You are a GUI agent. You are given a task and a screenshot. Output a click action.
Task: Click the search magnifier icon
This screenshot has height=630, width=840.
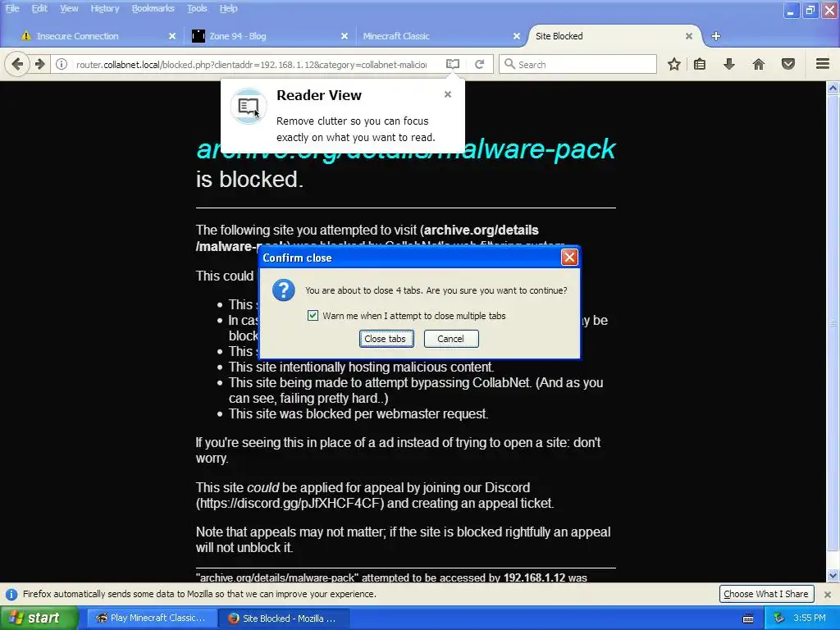pos(509,64)
